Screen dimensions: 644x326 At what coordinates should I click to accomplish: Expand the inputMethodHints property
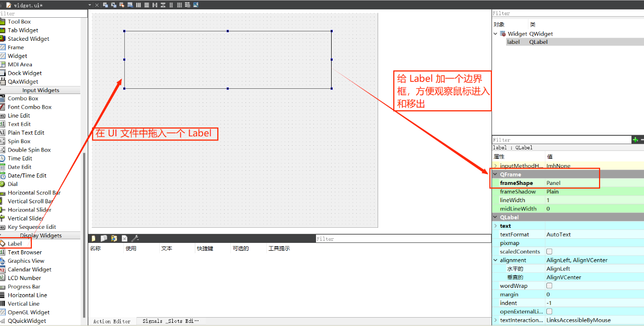pos(496,166)
